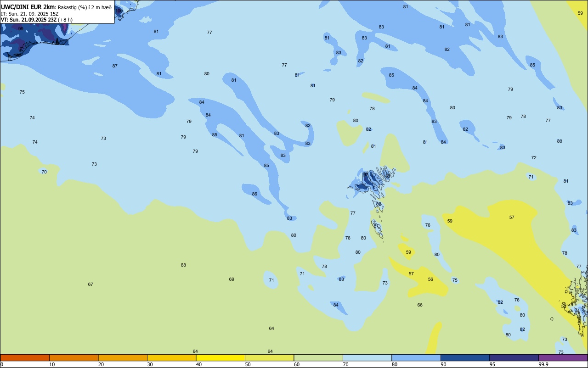Pick the 95–99.9 navy legend segment
Screen dimensions: 588x368
tap(514, 357)
